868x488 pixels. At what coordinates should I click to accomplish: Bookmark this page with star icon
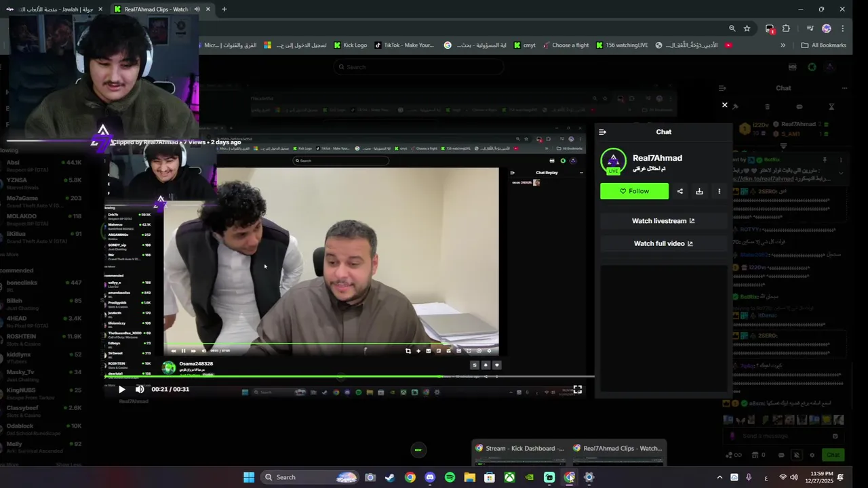tap(747, 28)
